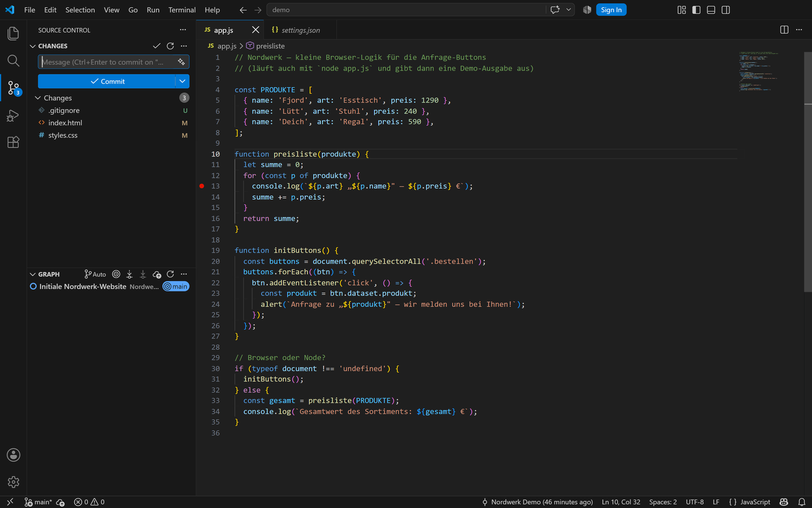812x508 pixels.
Task: Open Copilot chat icon in title bar
Action: pyautogui.click(x=555, y=10)
